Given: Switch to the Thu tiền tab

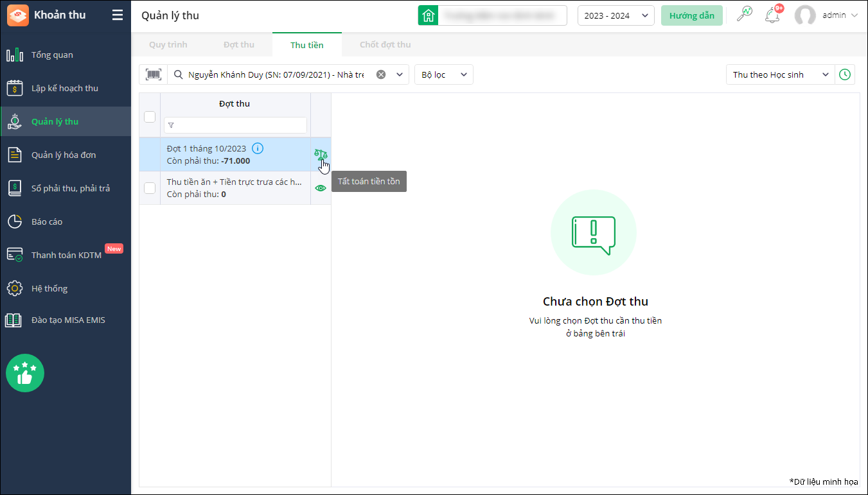Looking at the screenshot, I should tap(307, 44).
